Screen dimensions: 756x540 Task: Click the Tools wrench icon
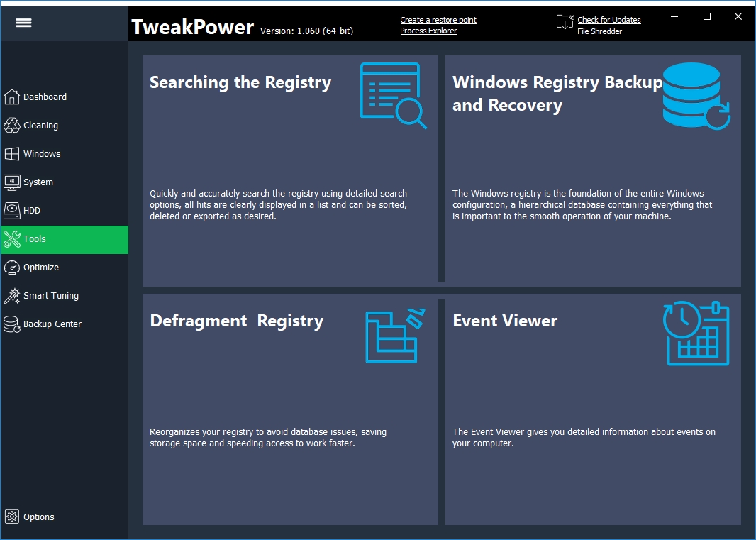point(11,239)
